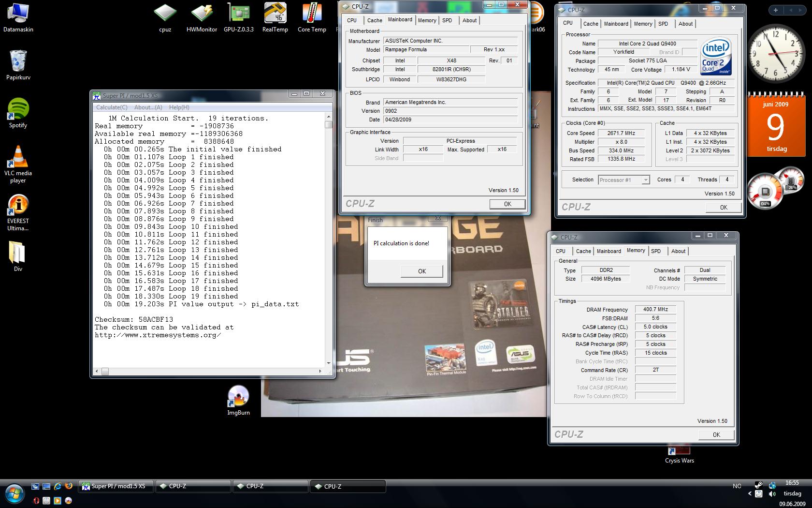Click the Windows Start orb

point(14,493)
